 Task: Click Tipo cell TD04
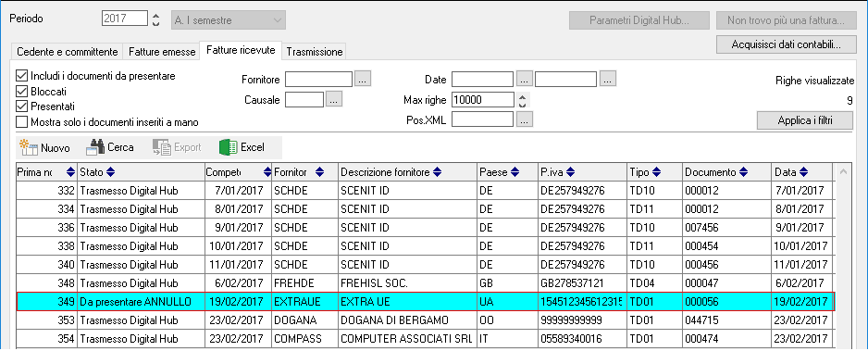[655, 283]
